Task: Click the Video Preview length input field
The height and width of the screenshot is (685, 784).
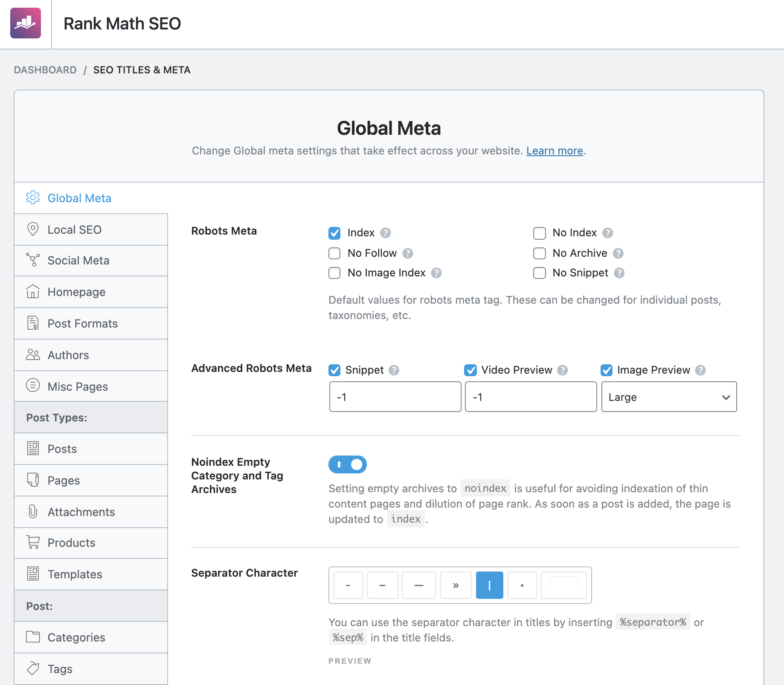Action: (x=531, y=397)
